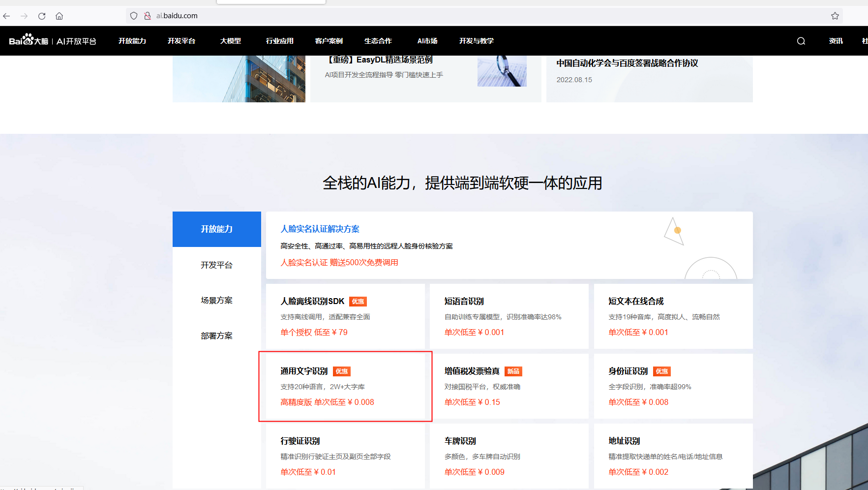Click heading 全栈的AI能力，提供端到端软硬一体的应用

click(x=462, y=183)
